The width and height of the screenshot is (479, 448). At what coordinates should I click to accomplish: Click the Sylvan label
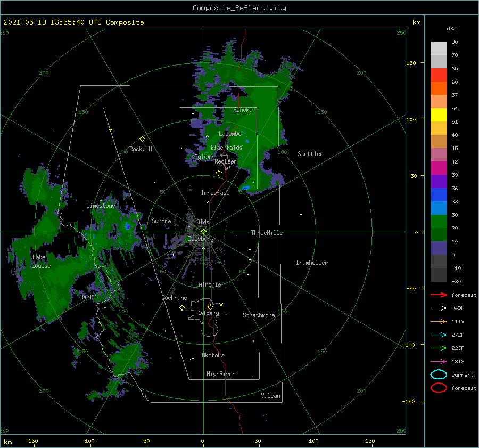coord(204,157)
